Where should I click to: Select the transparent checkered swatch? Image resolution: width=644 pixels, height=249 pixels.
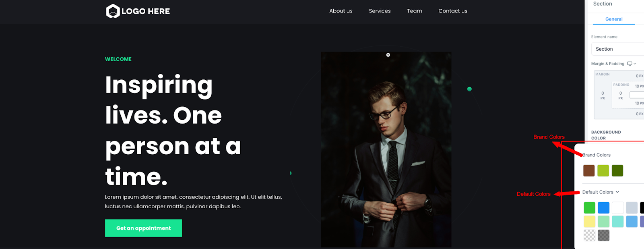[x=589, y=235]
